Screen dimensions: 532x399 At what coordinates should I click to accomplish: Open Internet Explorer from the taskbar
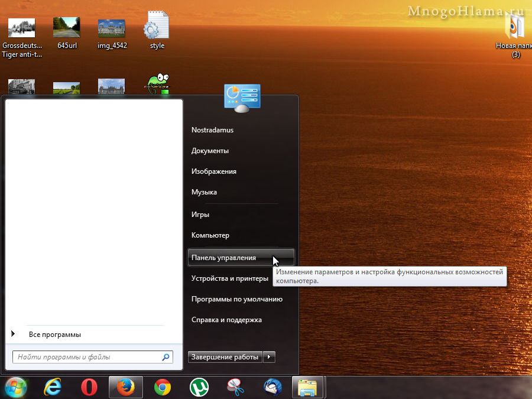coord(53,387)
